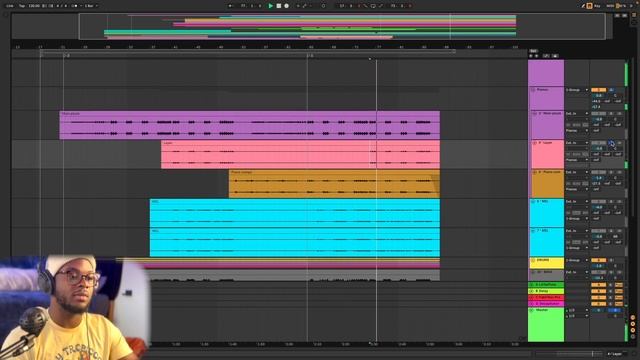Select the 6 MID track header
640x360 pixels.
[546, 213]
